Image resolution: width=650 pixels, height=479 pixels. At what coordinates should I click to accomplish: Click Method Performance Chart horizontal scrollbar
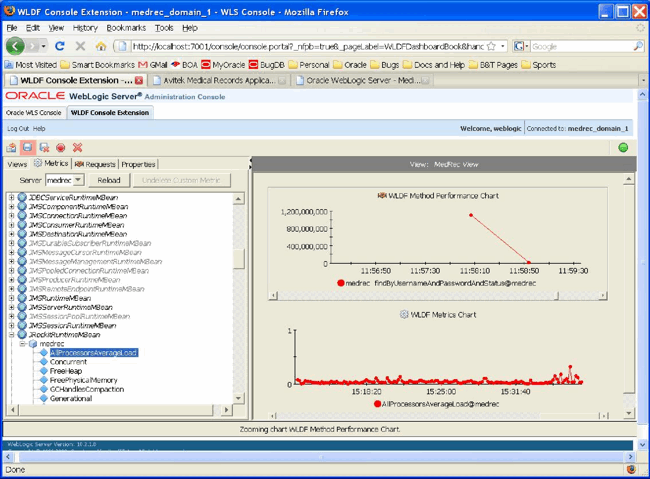point(439,295)
